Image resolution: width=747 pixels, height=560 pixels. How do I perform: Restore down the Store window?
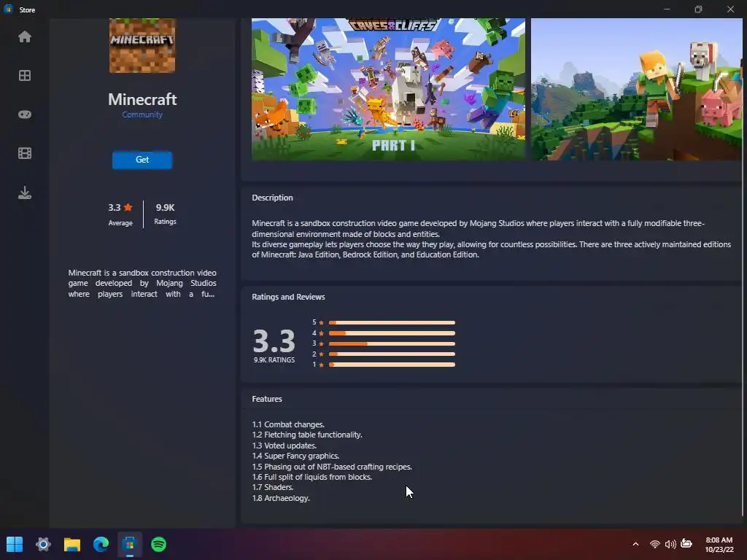(698, 9)
